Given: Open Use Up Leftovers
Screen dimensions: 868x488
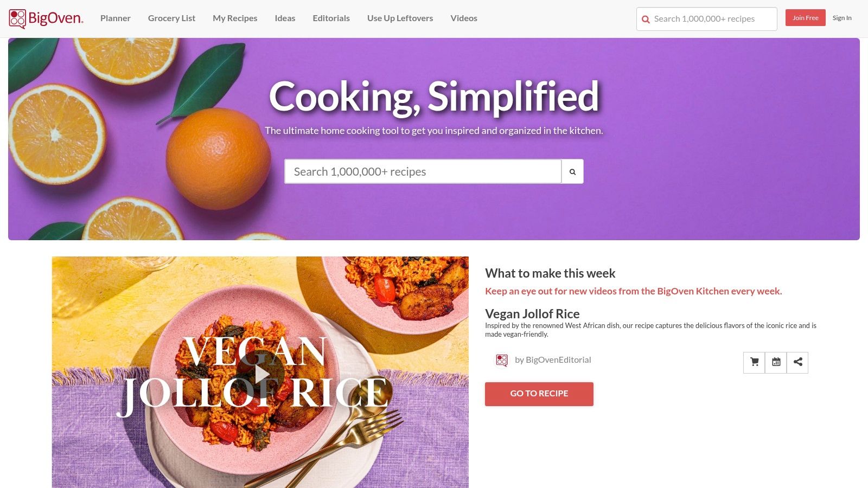Looking at the screenshot, I should point(400,18).
